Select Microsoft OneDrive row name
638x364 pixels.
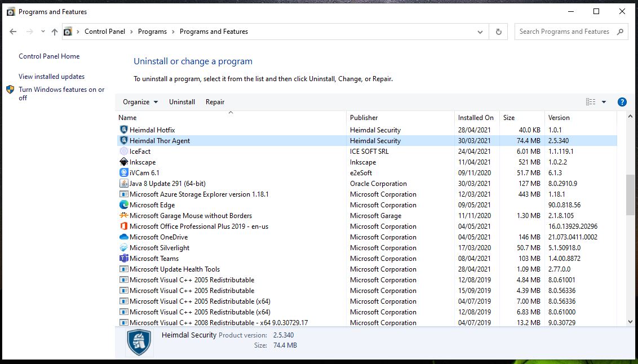tap(159, 237)
